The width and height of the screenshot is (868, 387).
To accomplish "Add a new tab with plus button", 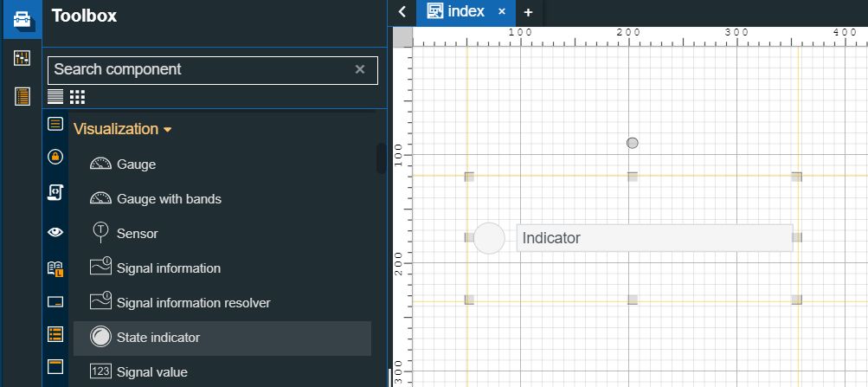I will [x=528, y=12].
